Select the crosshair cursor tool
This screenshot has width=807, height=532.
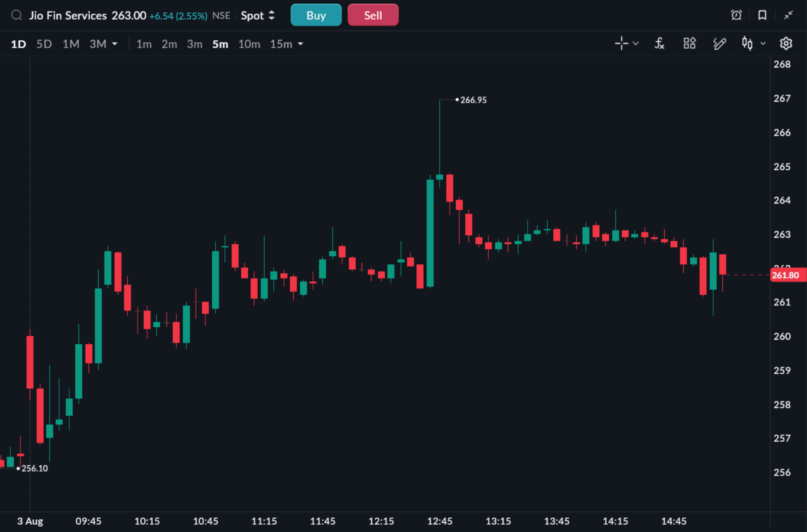point(621,44)
